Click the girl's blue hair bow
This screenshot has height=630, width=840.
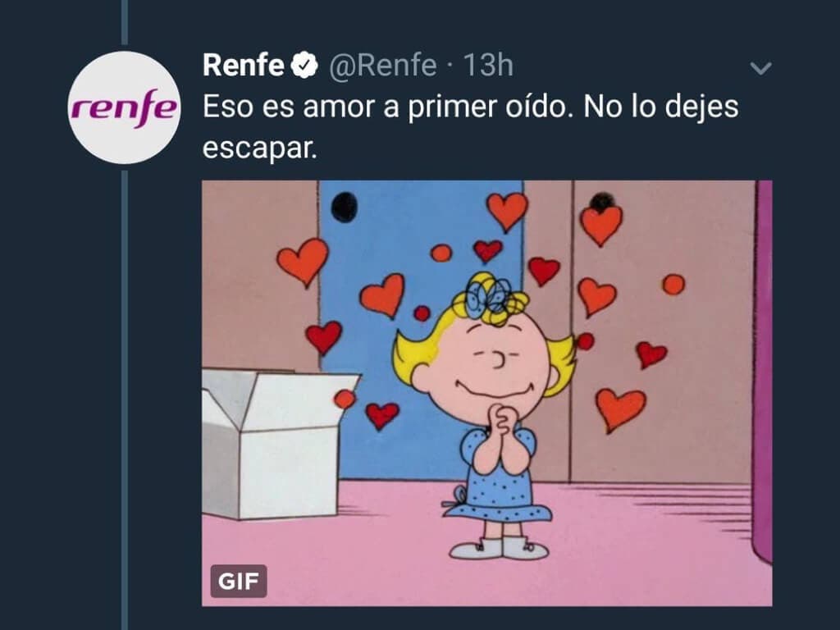click(489, 294)
